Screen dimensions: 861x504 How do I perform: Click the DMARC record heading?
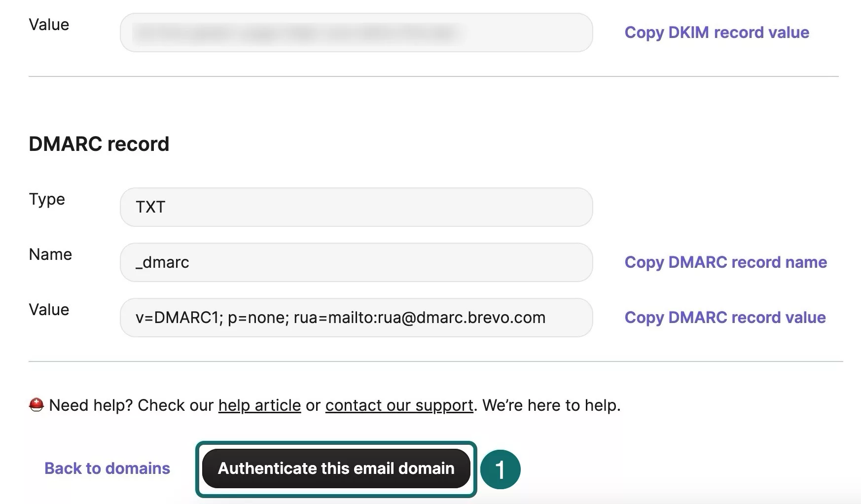coord(99,144)
